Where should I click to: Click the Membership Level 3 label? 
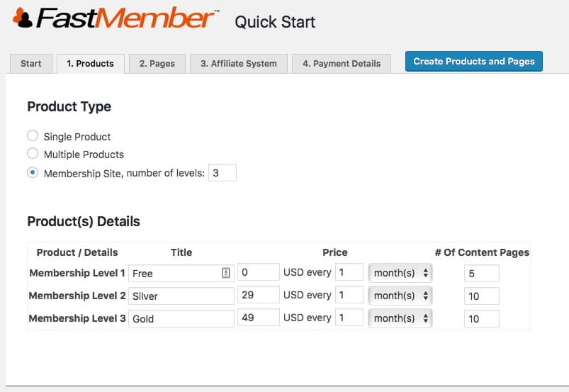click(77, 318)
